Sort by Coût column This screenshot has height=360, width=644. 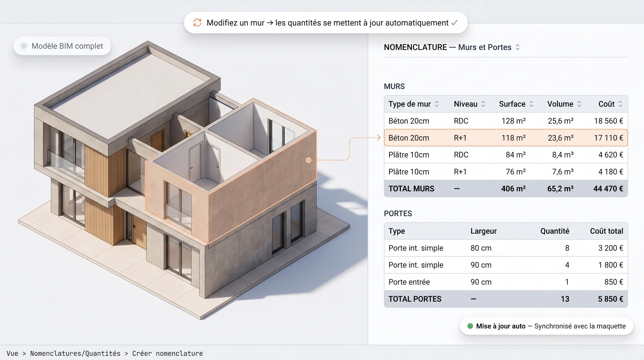[x=621, y=104]
